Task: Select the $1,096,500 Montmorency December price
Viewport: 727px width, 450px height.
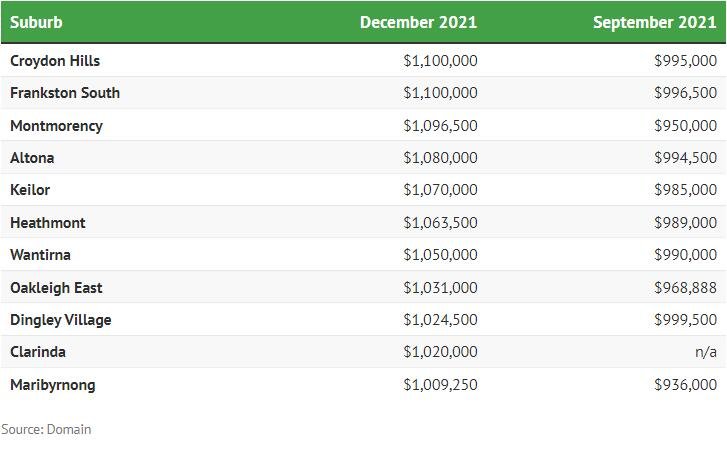Action: pyautogui.click(x=440, y=126)
